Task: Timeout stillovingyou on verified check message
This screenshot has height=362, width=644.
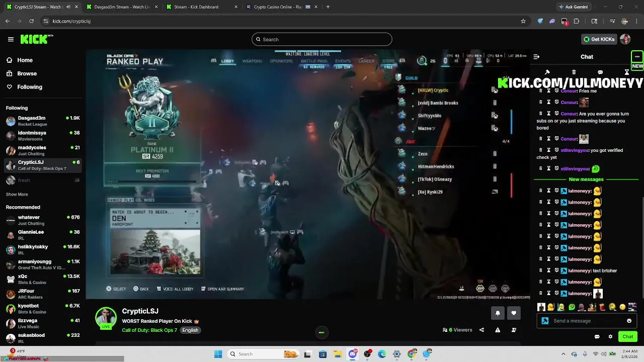Action: point(549,150)
